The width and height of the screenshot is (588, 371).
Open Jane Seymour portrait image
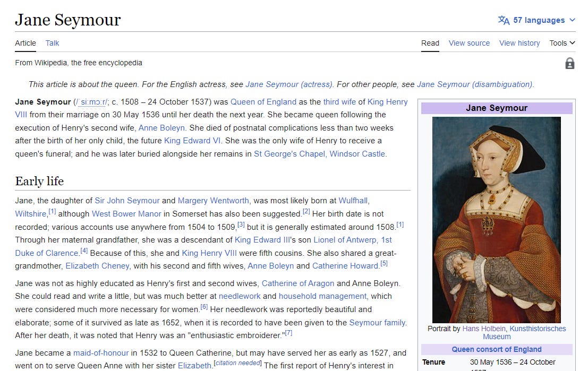coord(497,220)
